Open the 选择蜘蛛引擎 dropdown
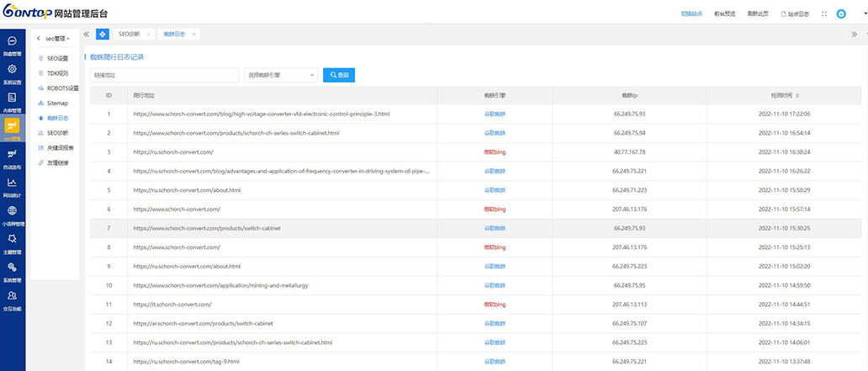The width and height of the screenshot is (868, 371). tap(280, 75)
